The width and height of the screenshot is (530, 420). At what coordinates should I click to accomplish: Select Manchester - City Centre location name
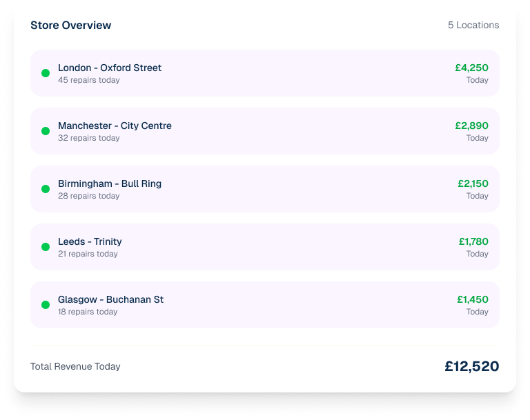pos(115,126)
